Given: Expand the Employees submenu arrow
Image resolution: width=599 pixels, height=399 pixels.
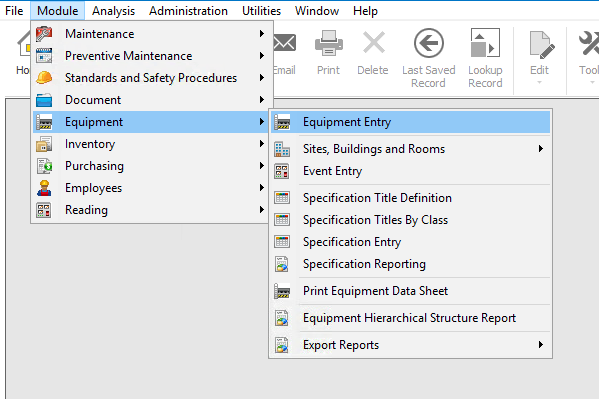Looking at the screenshot, I should pyautogui.click(x=262, y=188).
